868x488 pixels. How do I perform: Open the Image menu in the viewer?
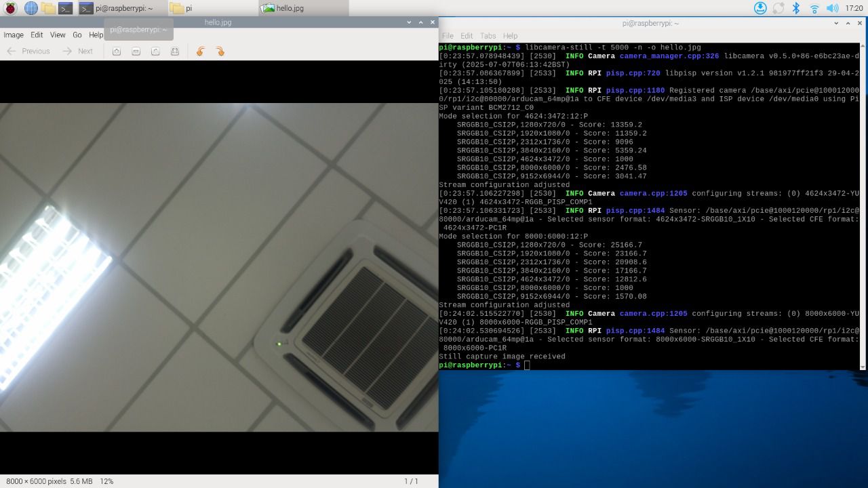pos(14,35)
